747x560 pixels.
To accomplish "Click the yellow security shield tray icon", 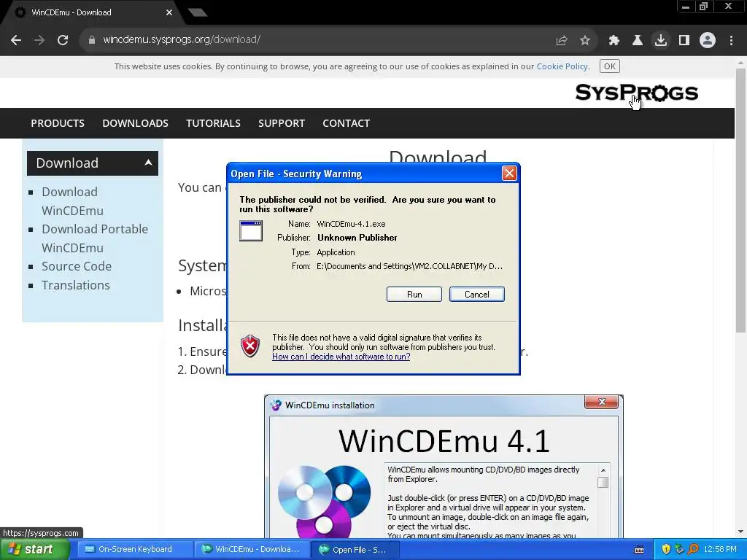I will (666, 550).
